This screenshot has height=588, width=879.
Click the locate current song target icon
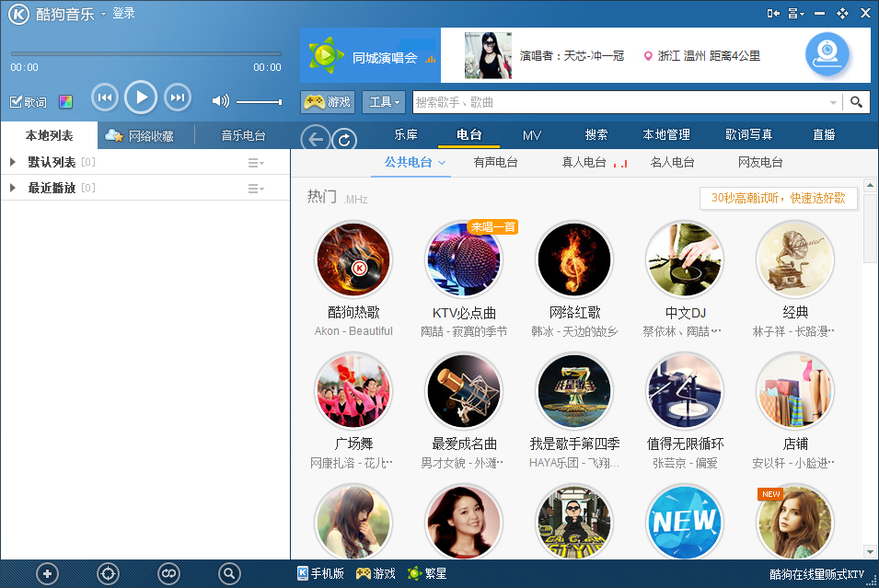pos(108,574)
